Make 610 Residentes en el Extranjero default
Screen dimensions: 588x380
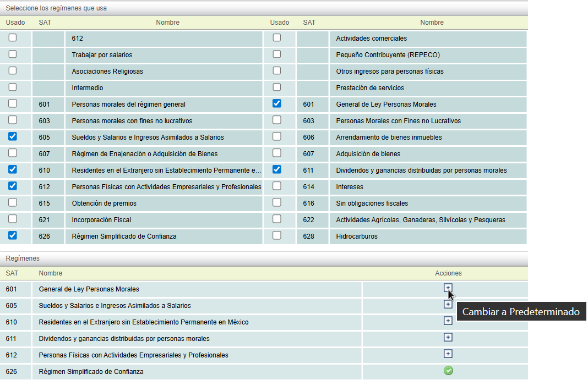coord(448,321)
